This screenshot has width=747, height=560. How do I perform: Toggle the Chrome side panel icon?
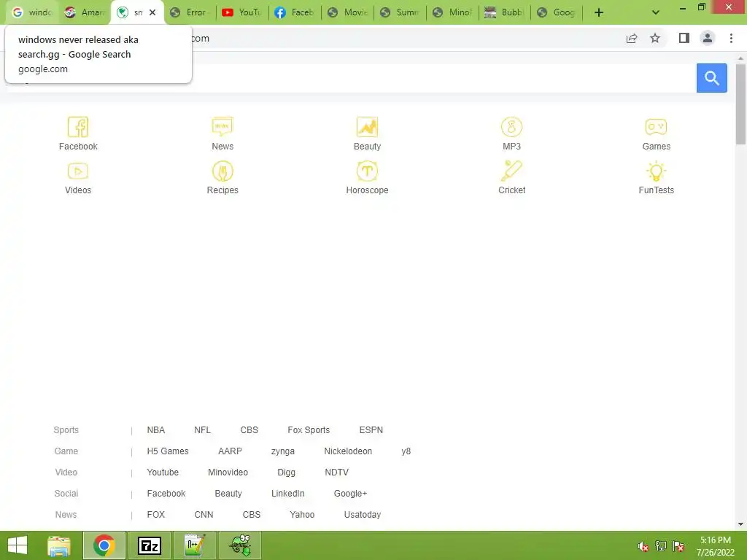pyautogui.click(x=684, y=38)
